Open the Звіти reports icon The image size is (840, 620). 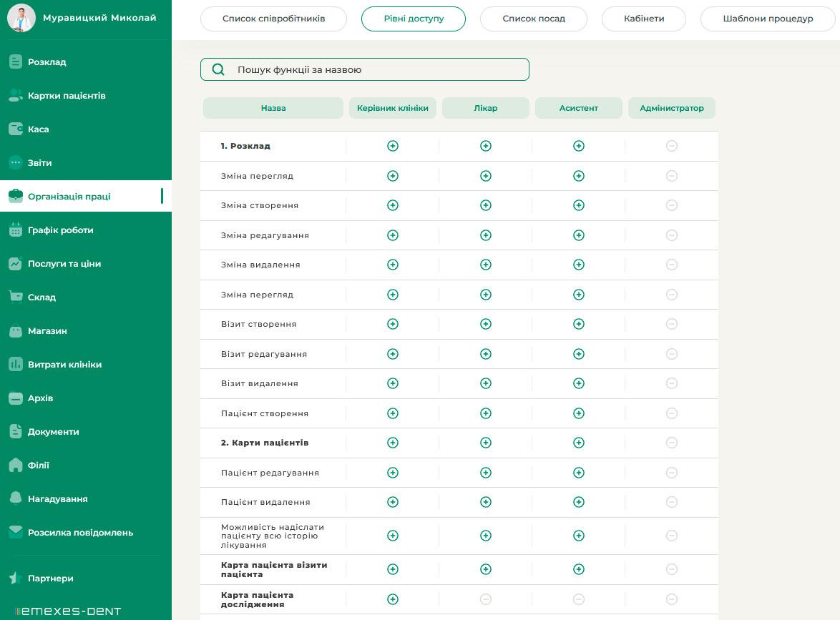(x=16, y=163)
